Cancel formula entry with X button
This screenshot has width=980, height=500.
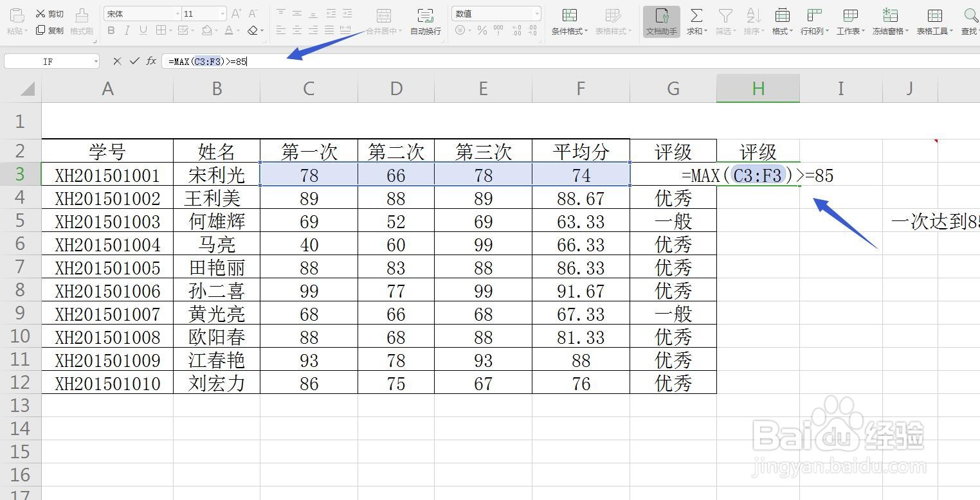point(117,61)
